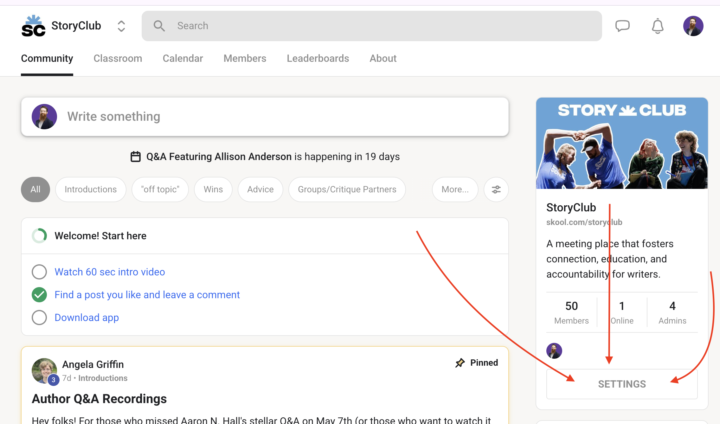Click the Welcome! Start here heading
Viewport: 720px width, 424px height.
(100, 236)
